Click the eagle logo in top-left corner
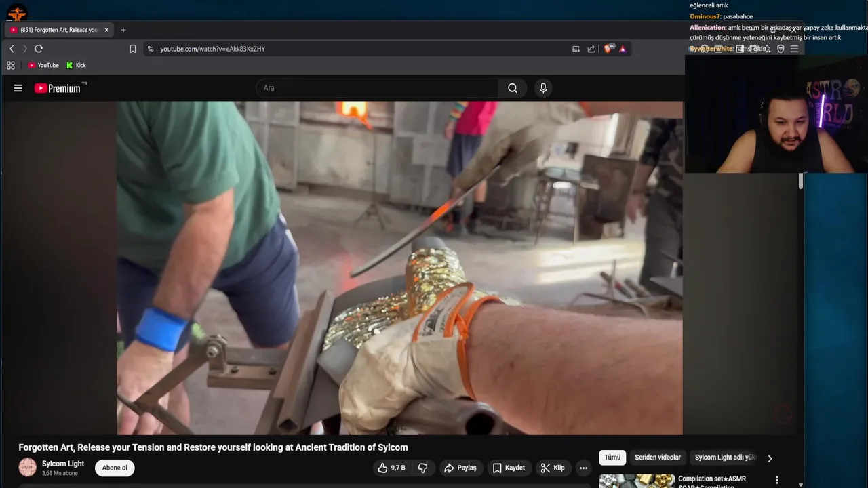The image size is (868, 488). pos(17,12)
